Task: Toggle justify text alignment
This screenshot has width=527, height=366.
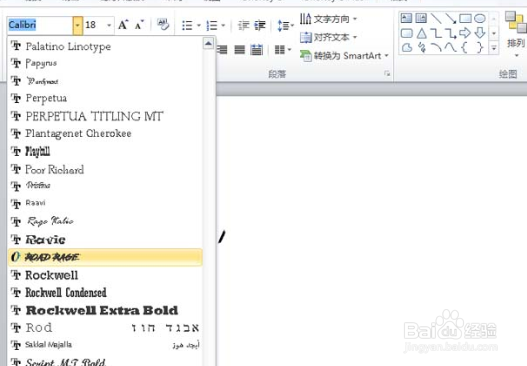Action: point(240,50)
